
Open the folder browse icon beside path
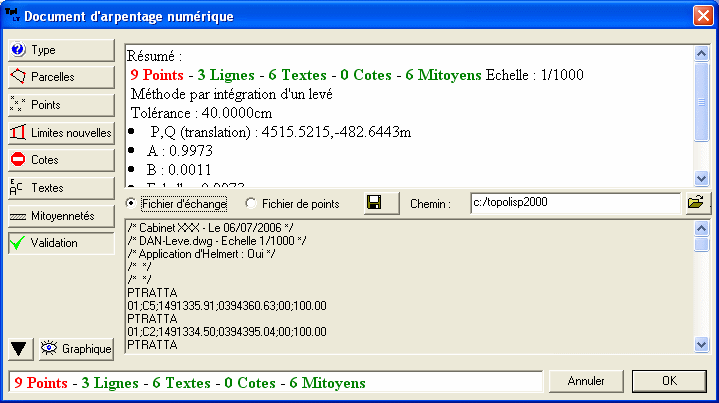[695, 203]
